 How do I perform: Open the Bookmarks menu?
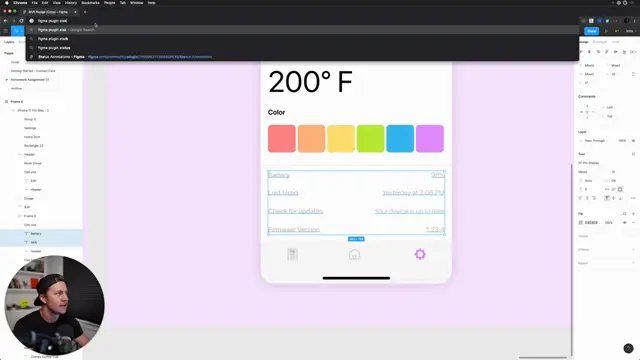point(90,3)
